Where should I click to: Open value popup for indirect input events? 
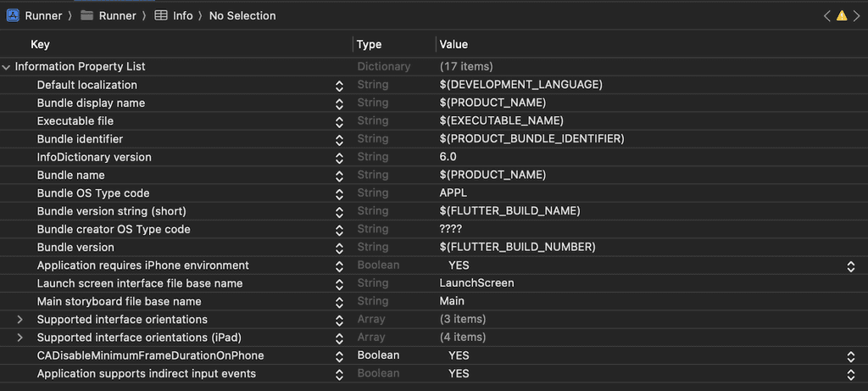pyautogui.click(x=851, y=374)
